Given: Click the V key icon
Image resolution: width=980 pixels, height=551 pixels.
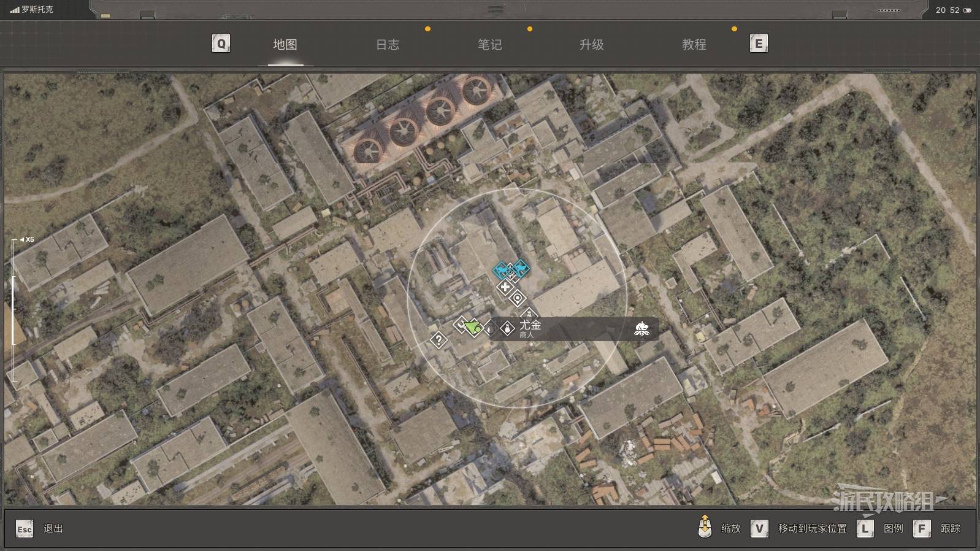Looking at the screenshot, I should pos(759,528).
